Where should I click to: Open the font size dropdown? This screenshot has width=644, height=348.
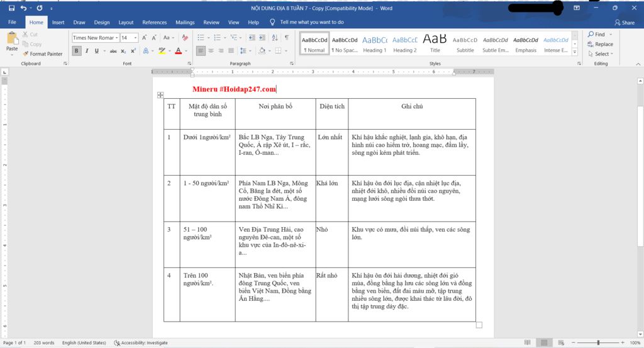tap(136, 38)
